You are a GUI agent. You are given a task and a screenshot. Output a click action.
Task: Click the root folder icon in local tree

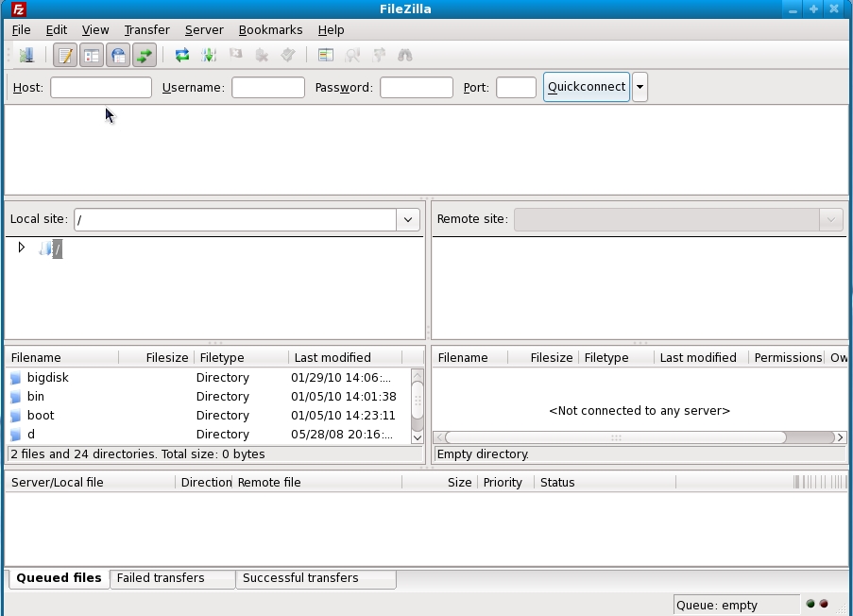(x=45, y=248)
